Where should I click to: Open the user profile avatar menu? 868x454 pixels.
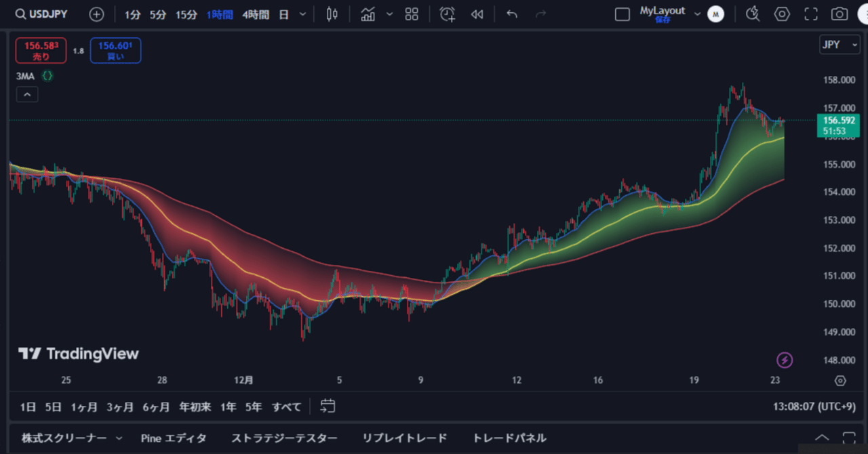point(715,14)
